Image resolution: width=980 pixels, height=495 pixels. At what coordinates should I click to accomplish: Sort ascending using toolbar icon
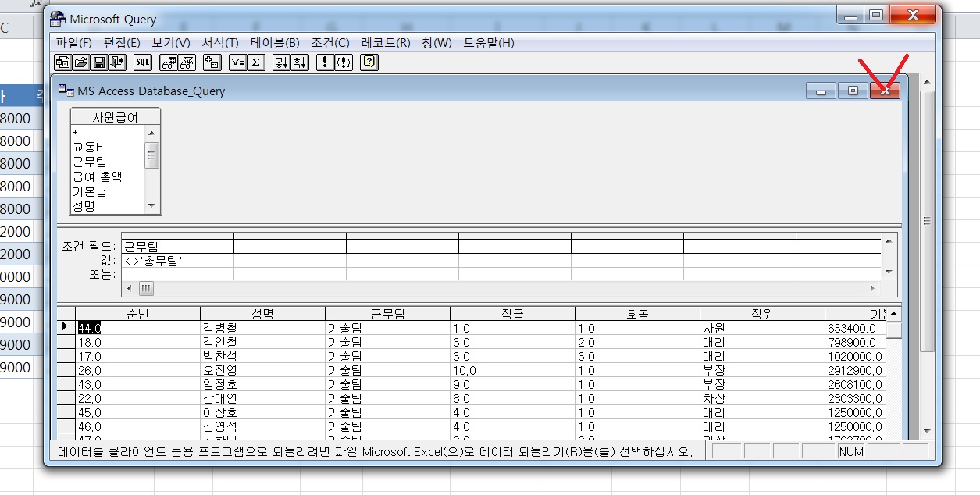pos(281,62)
